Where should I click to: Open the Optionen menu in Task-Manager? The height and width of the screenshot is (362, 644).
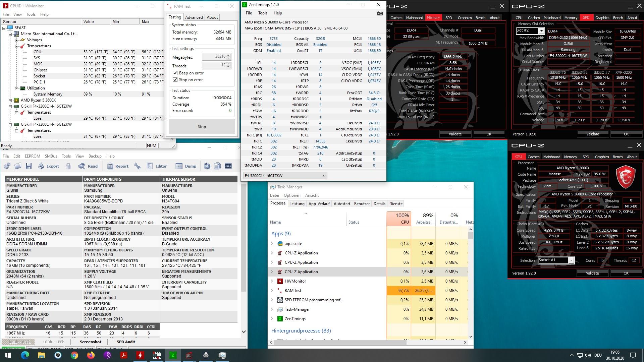point(292,195)
